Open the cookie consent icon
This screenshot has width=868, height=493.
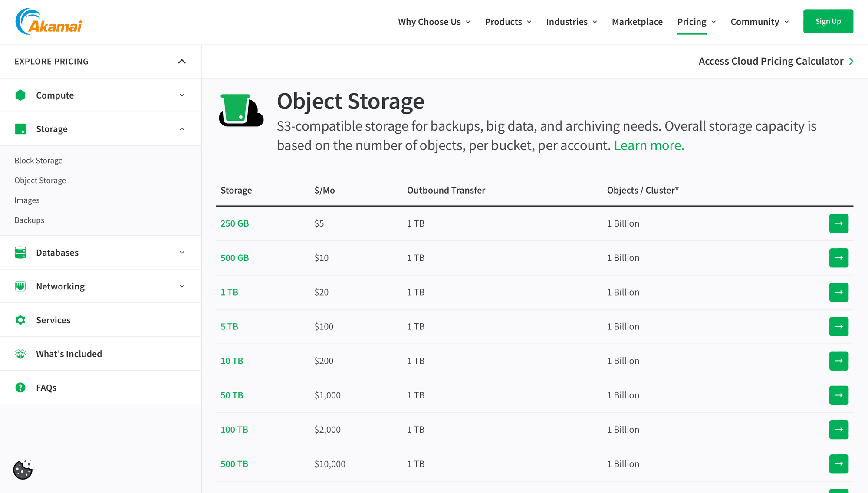coord(23,469)
